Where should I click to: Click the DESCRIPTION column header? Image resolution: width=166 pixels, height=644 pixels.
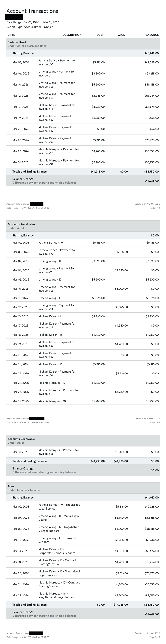click(72, 35)
